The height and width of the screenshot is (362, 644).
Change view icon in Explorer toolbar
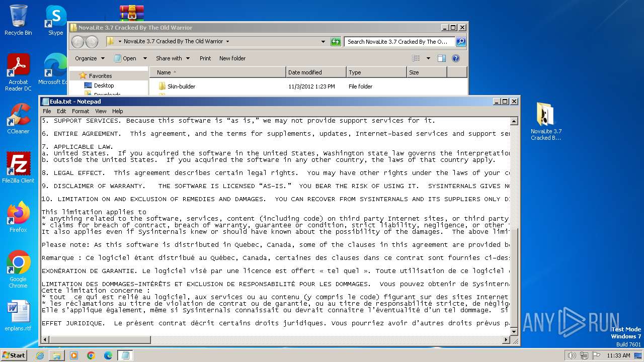[416, 58]
